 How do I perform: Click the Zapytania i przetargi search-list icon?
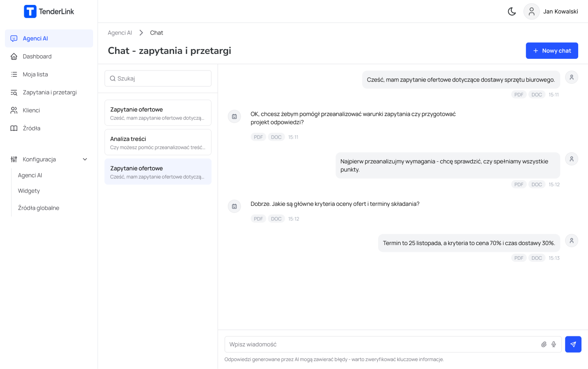pyautogui.click(x=14, y=92)
